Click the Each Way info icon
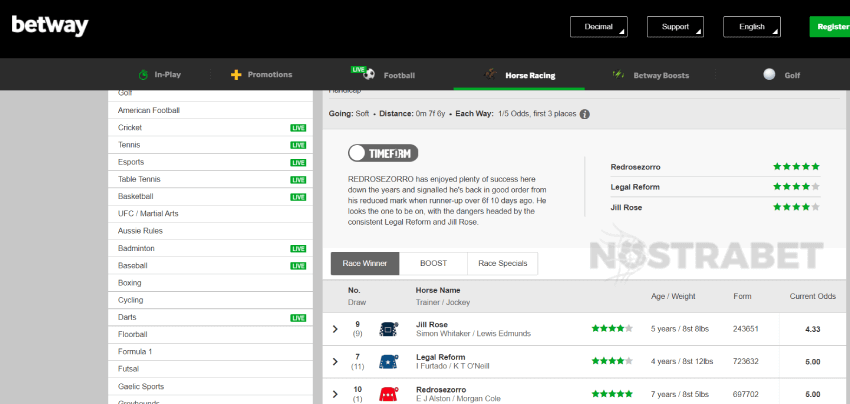 click(584, 114)
